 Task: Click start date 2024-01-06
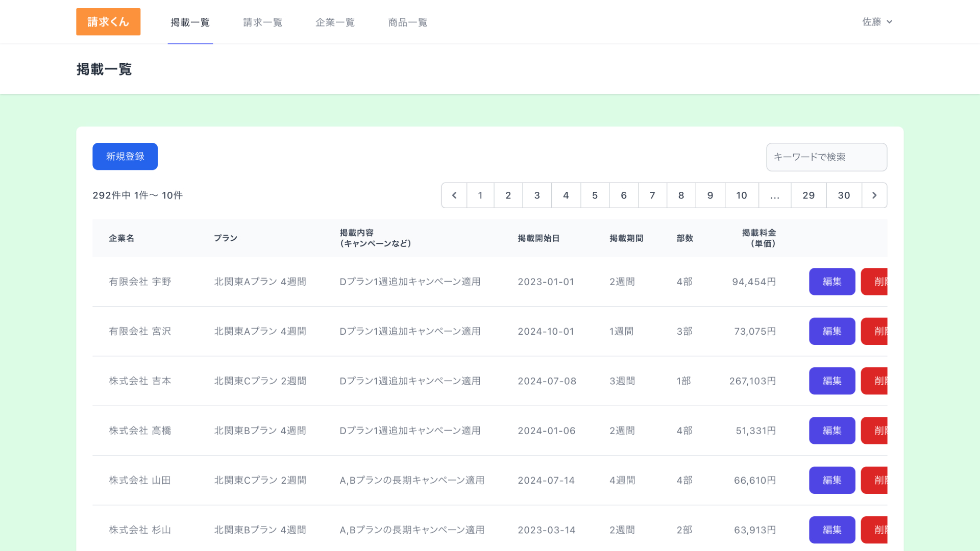click(x=547, y=431)
